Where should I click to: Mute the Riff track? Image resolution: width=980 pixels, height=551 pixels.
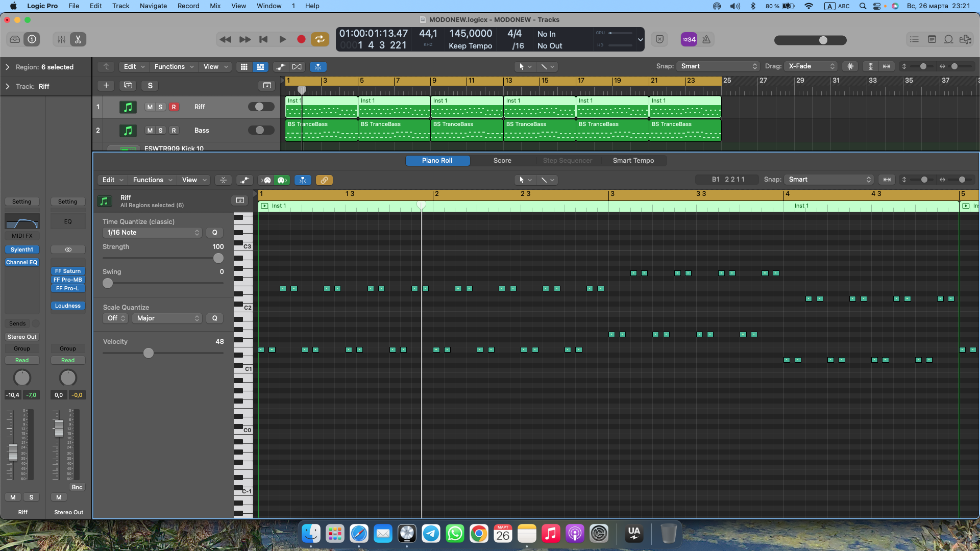(150, 107)
